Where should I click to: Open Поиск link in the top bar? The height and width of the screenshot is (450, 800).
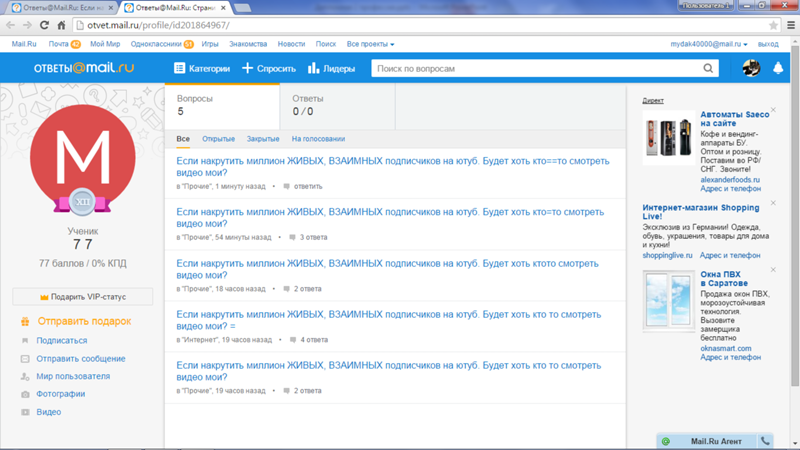coord(326,44)
